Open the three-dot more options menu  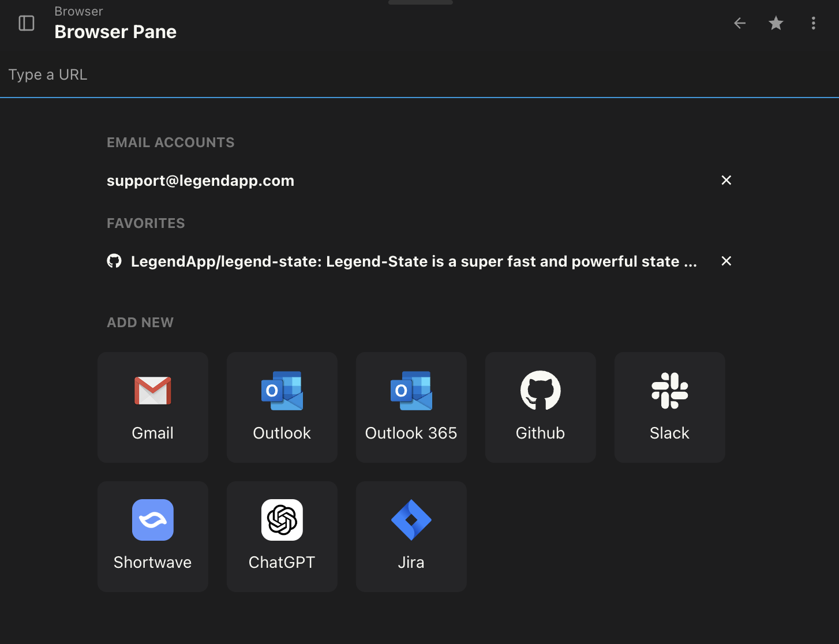(814, 23)
